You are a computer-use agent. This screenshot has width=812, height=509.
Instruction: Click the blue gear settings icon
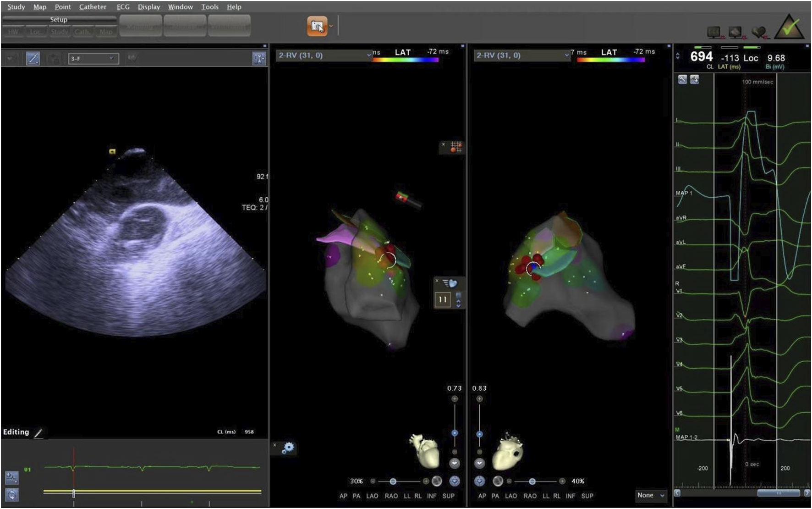tap(288, 448)
